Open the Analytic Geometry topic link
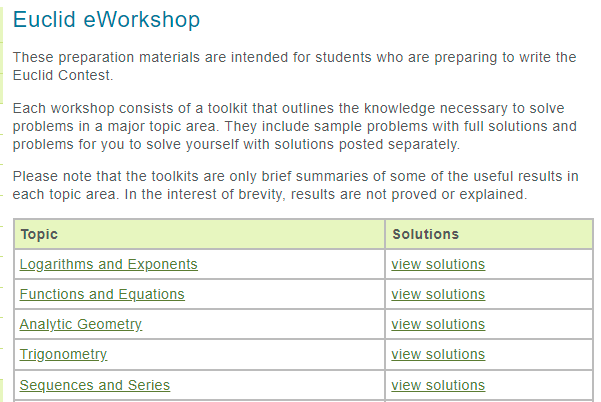This screenshot has width=601, height=402. coord(80,325)
